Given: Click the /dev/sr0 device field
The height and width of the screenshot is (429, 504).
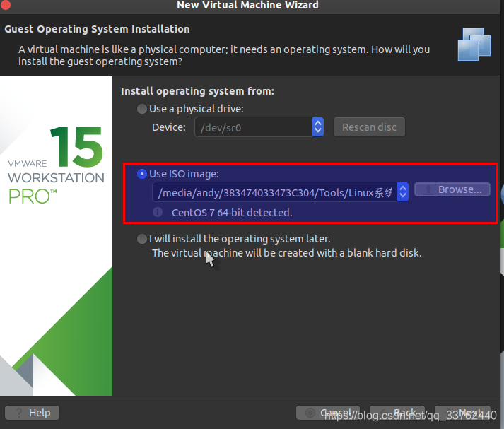Looking at the screenshot, I should click(254, 127).
